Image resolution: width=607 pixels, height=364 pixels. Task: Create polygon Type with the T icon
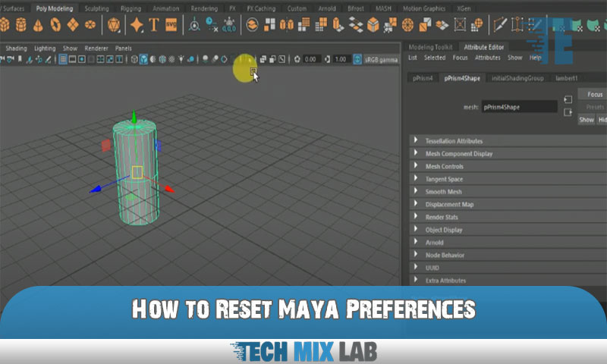[154, 25]
